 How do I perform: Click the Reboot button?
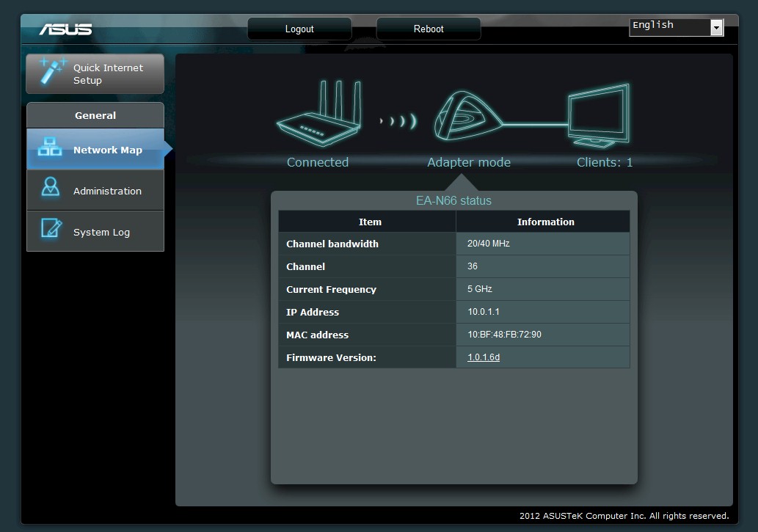[429, 29]
